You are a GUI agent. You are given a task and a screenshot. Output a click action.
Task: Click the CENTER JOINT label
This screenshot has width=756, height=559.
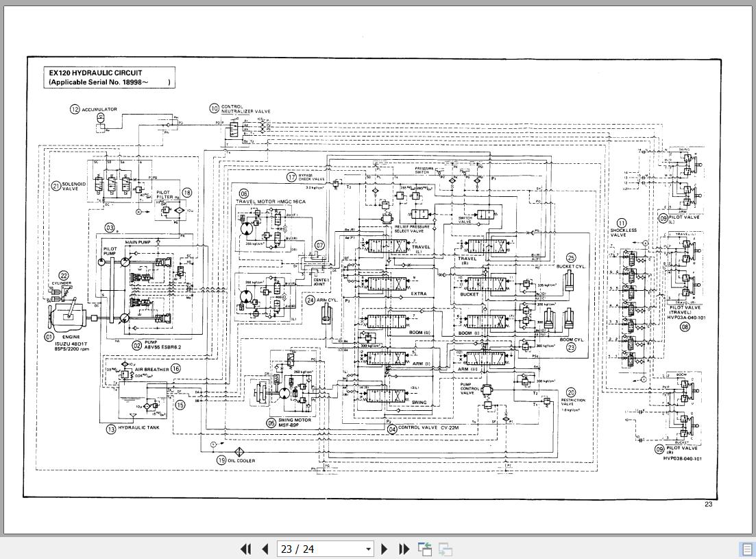coord(321,282)
